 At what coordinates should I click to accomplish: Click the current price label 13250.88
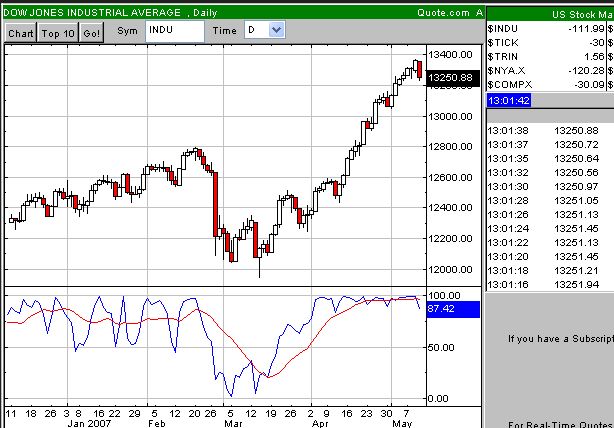(449, 78)
